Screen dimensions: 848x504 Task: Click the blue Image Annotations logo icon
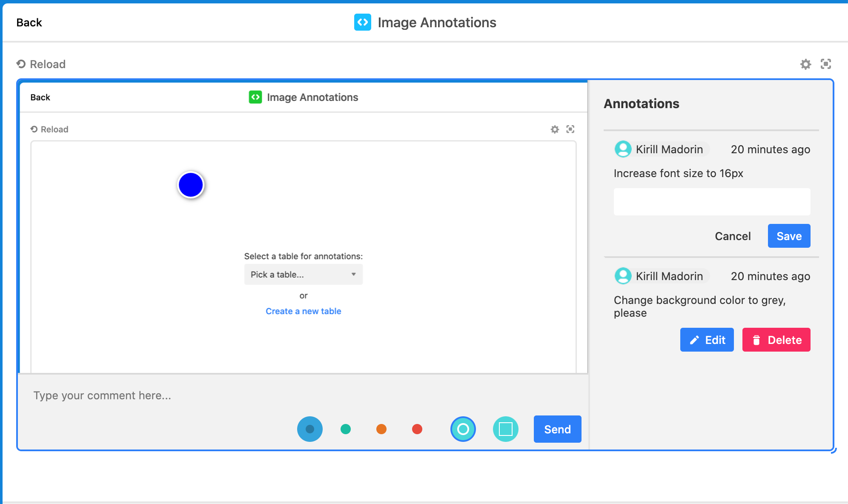click(x=363, y=22)
